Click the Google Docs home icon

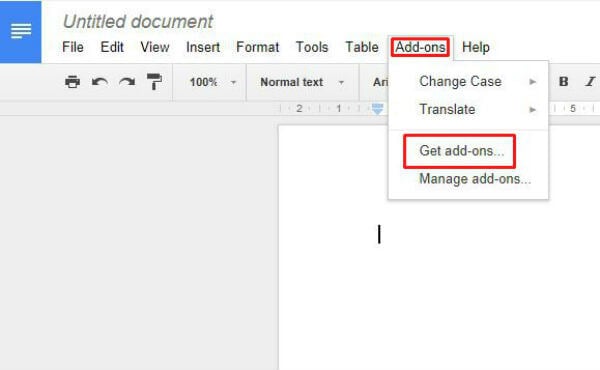coord(20,31)
